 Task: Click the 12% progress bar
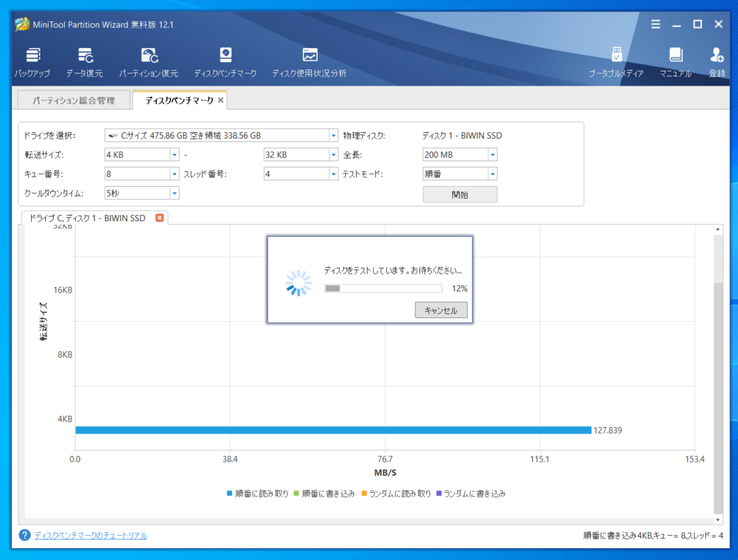click(x=382, y=288)
